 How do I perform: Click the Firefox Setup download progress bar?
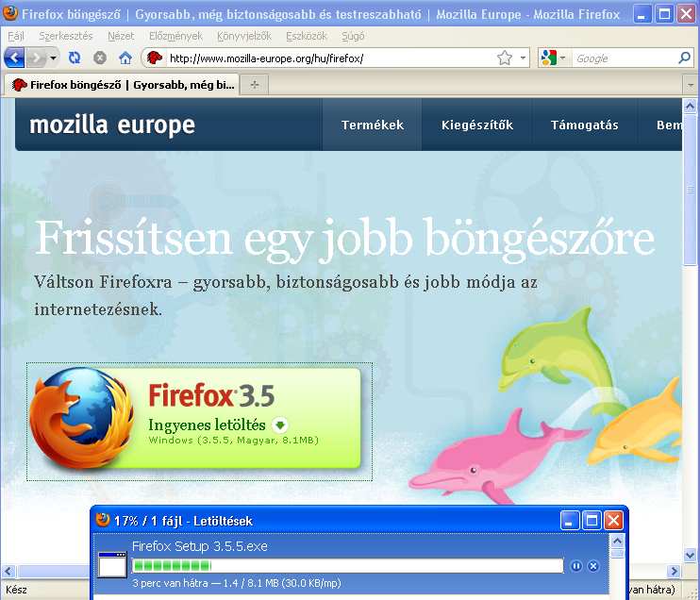(349, 566)
